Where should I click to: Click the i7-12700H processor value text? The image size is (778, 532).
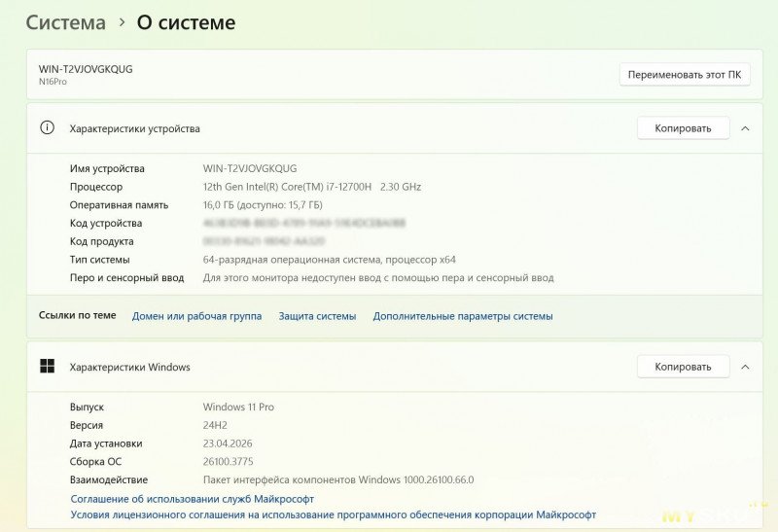tap(311, 187)
